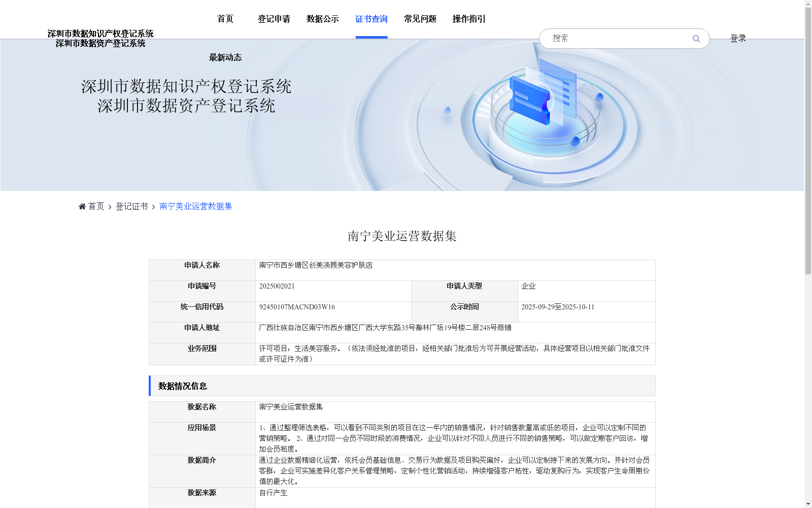Click the banner document illustration

[x=543, y=91]
